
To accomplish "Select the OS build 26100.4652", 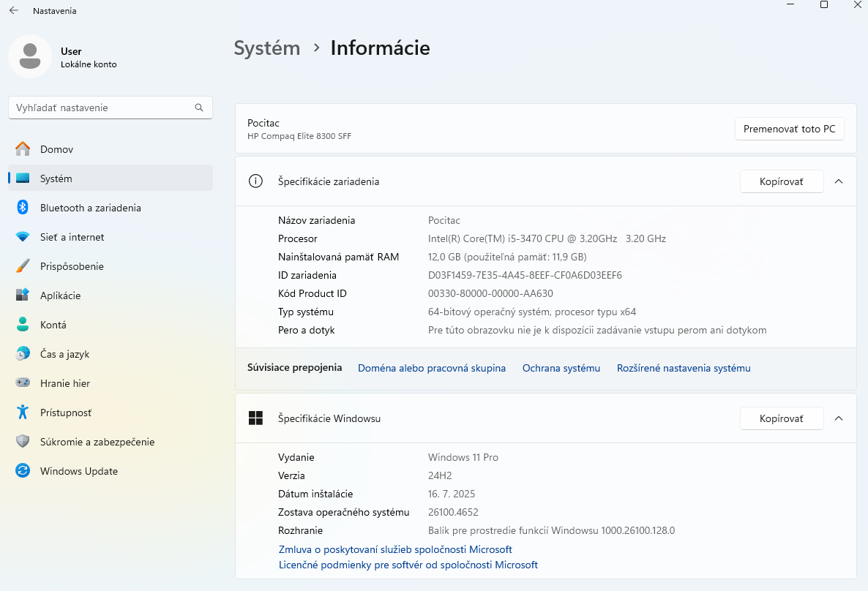I will [x=453, y=512].
